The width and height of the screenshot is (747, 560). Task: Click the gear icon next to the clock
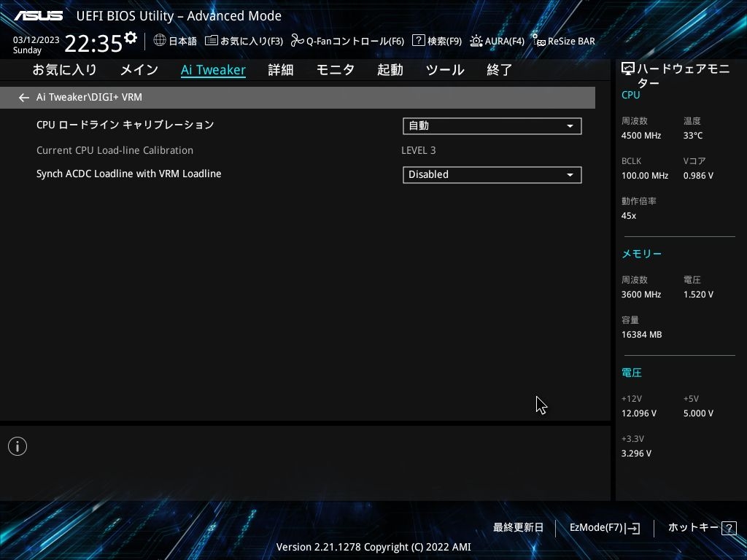tap(130, 38)
